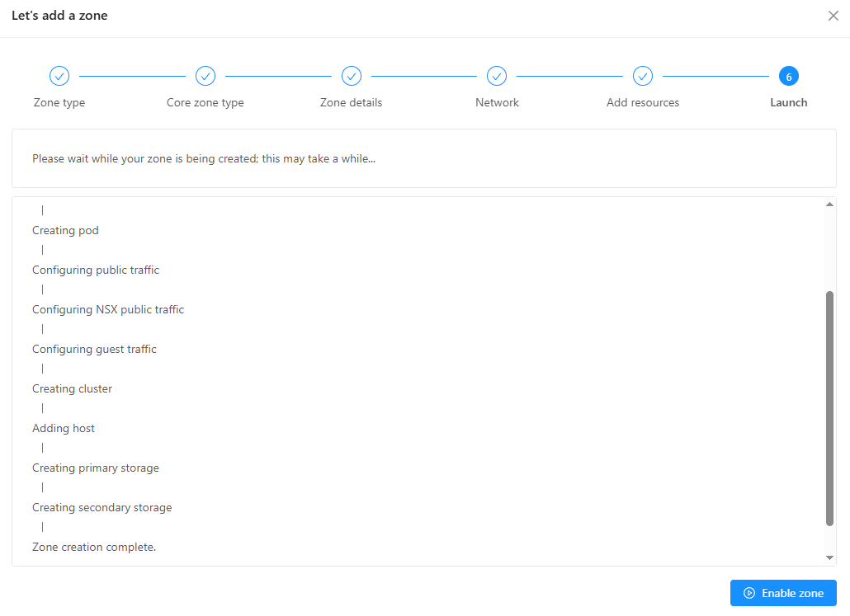Go to the Zone type step label
850x616 pixels.
pyautogui.click(x=59, y=103)
